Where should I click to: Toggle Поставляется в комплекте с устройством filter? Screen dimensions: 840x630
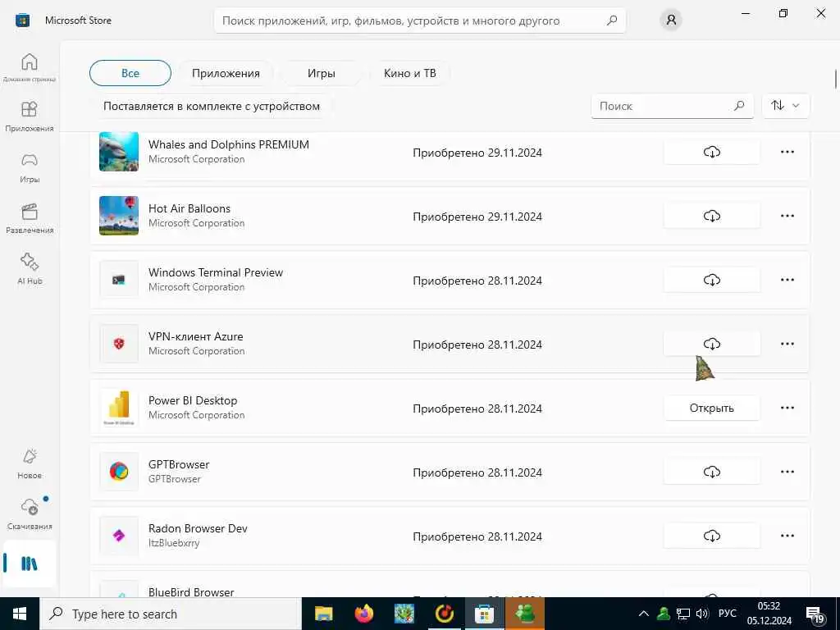[x=212, y=106]
